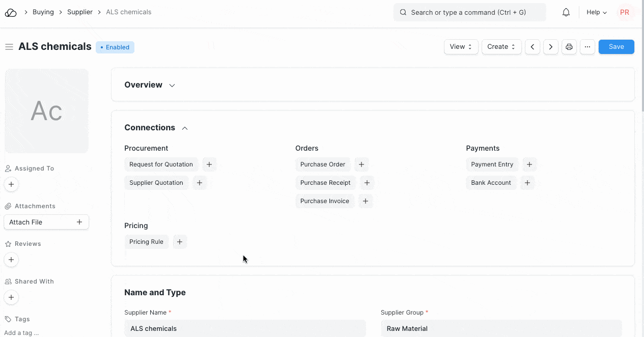Viewport: 644px width, 337px height.
Task: Open the ERPNext home logo icon
Action: tap(11, 12)
